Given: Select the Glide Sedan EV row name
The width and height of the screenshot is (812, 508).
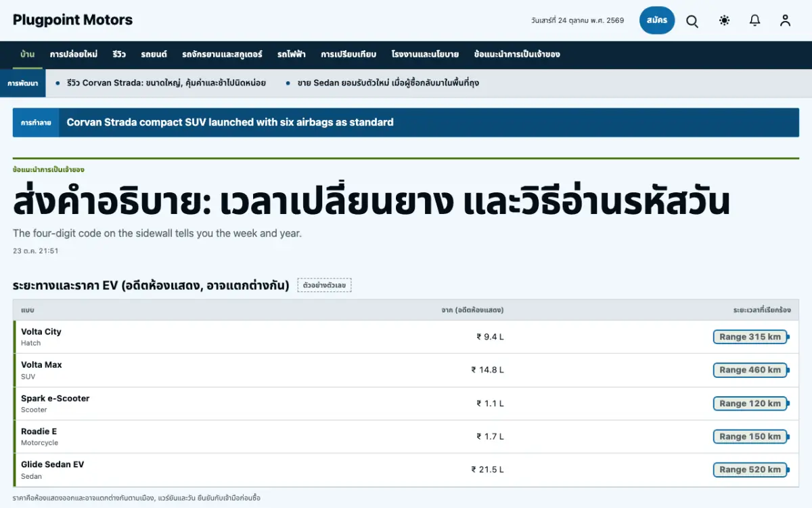Looking at the screenshot, I should (x=53, y=465).
